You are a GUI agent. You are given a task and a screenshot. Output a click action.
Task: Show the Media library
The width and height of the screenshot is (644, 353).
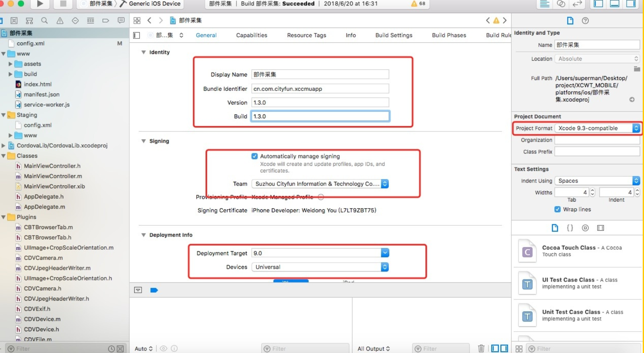coord(601,228)
